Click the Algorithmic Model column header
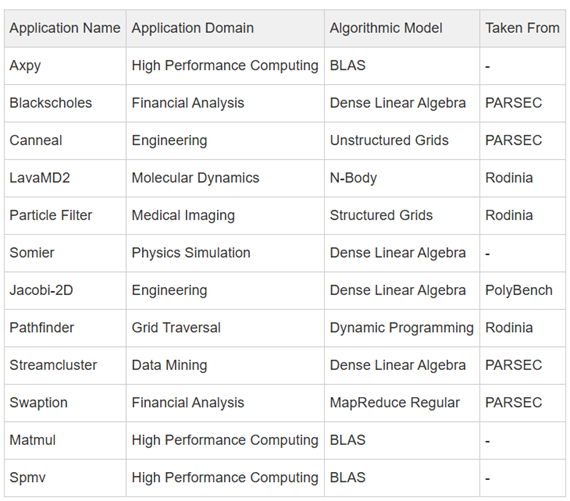Screen dimensions: 570x501 pyautogui.click(x=386, y=28)
